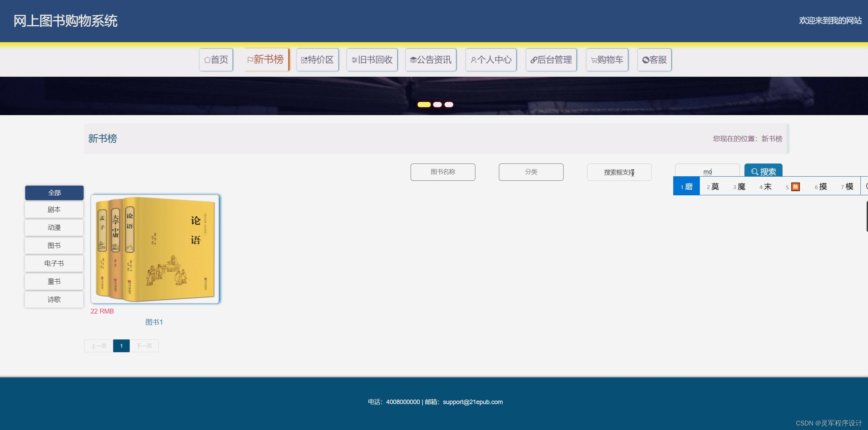Click the home icon in 首页 nav

coord(207,60)
